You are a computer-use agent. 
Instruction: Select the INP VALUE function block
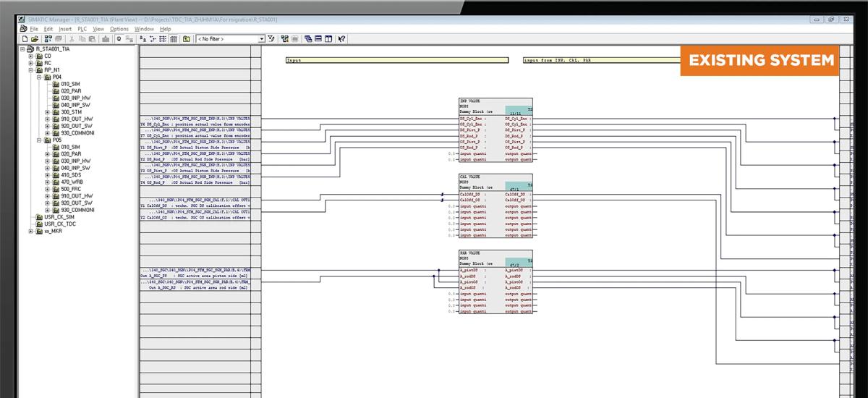click(x=495, y=130)
